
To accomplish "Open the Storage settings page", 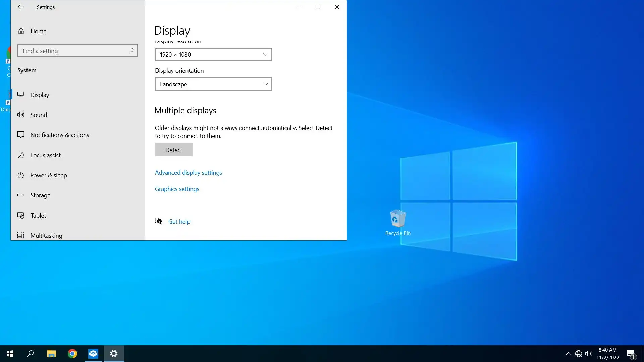I will [x=40, y=195].
